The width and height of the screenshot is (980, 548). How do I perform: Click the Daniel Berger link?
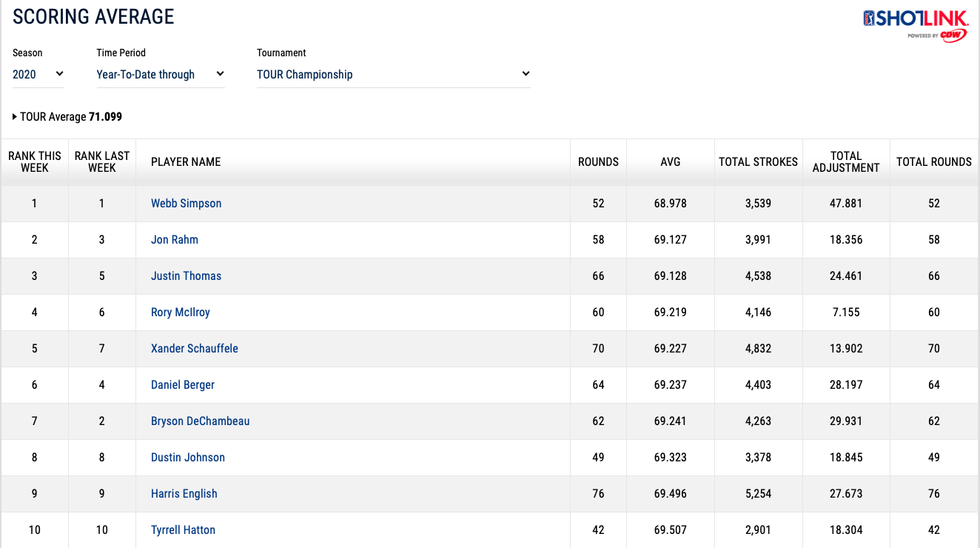coord(183,385)
